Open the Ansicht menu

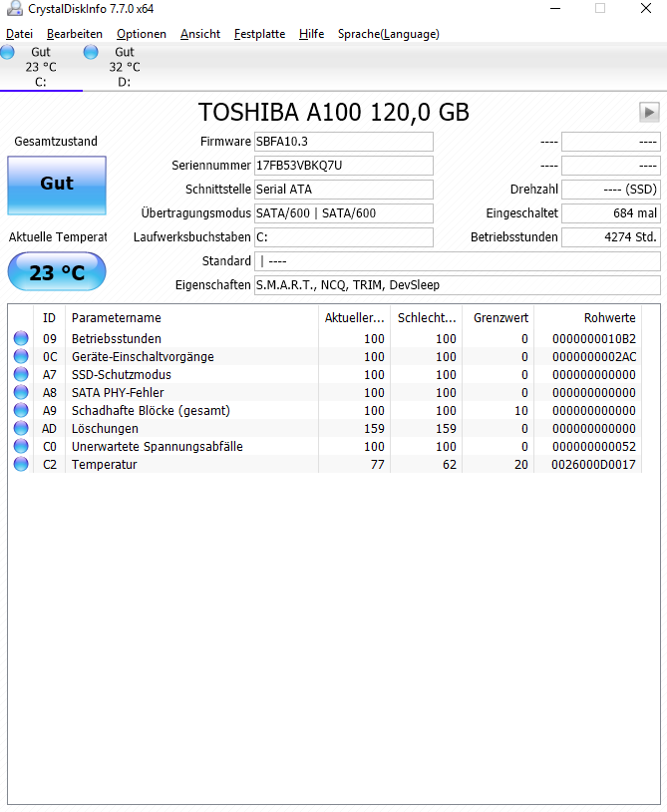pyautogui.click(x=200, y=34)
